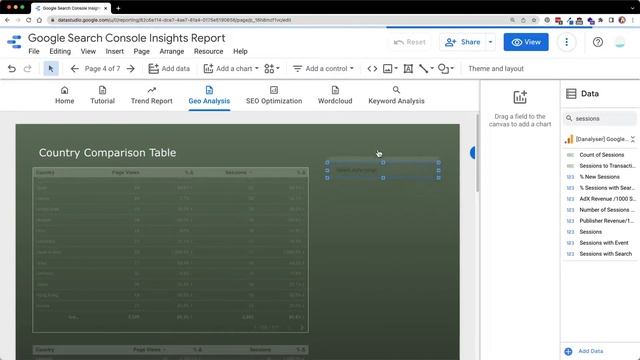Open Help question mark icon
The width and height of the screenshot is (640, 360).
[598, 42]
